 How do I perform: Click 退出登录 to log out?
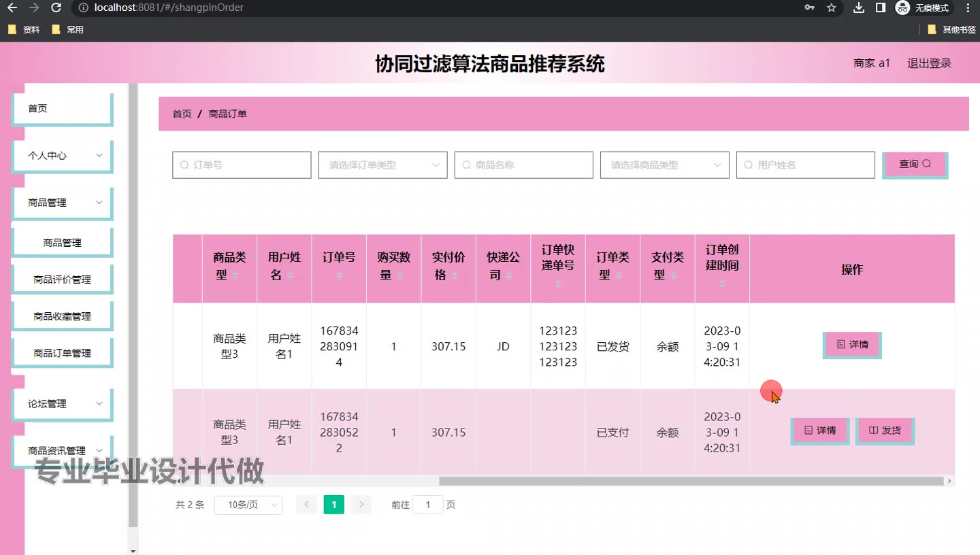[929, 63]
